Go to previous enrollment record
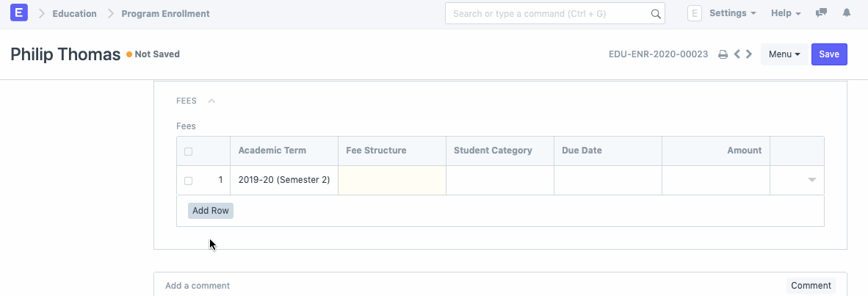The image size is (868, 296). click(x=737, y=54)
